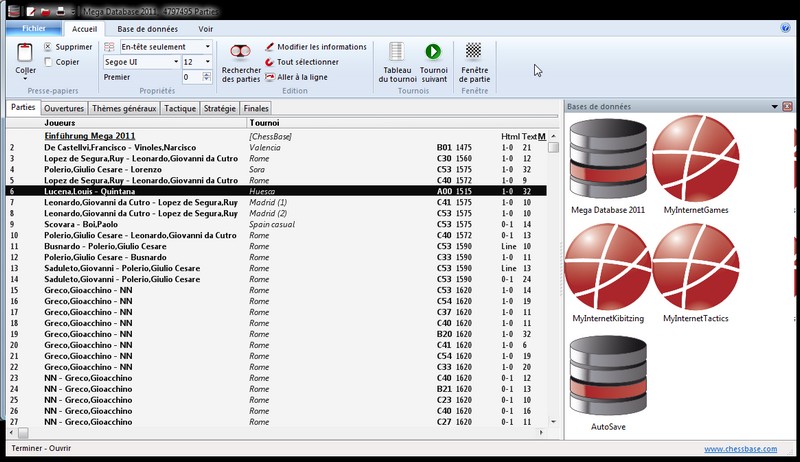Open Tableau du tournoi
Viewport: 800px width, 462px height.
click(x=396, y=52)
